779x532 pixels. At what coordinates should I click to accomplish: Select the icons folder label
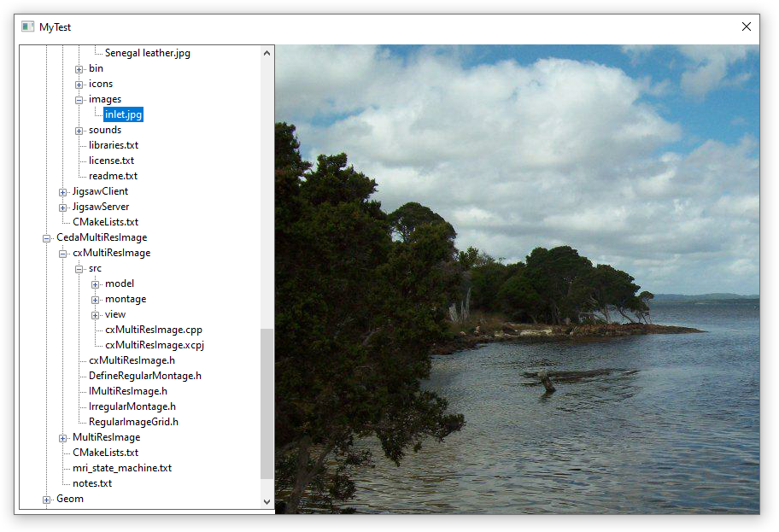click(100, 84)
